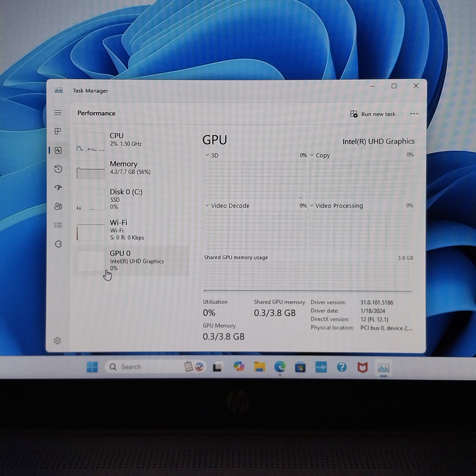Screen dimensions: 476x476
Task: Open the Details page icon
Action: click(58, 225)
